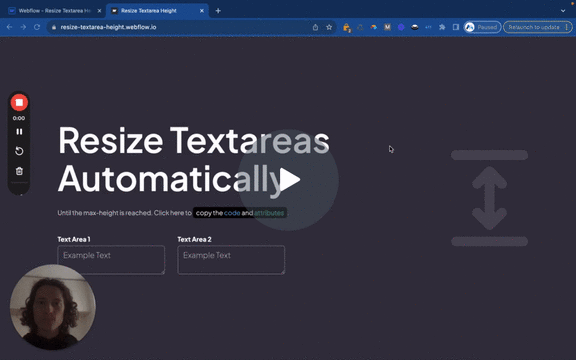The image size is (576, 360).
Task: Close the Webflow - Resize Textarea tab
Action: tap(99, 11)
